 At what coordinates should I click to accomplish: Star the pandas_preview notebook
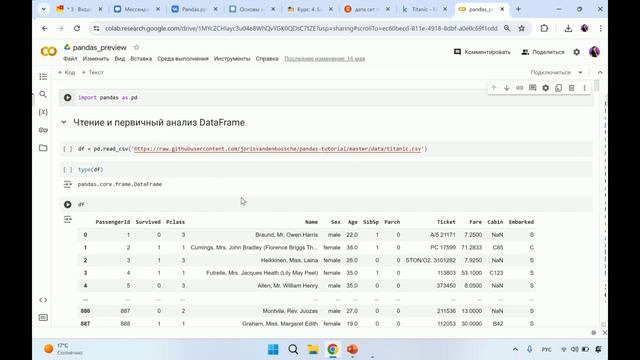click(x=136, y=47)
